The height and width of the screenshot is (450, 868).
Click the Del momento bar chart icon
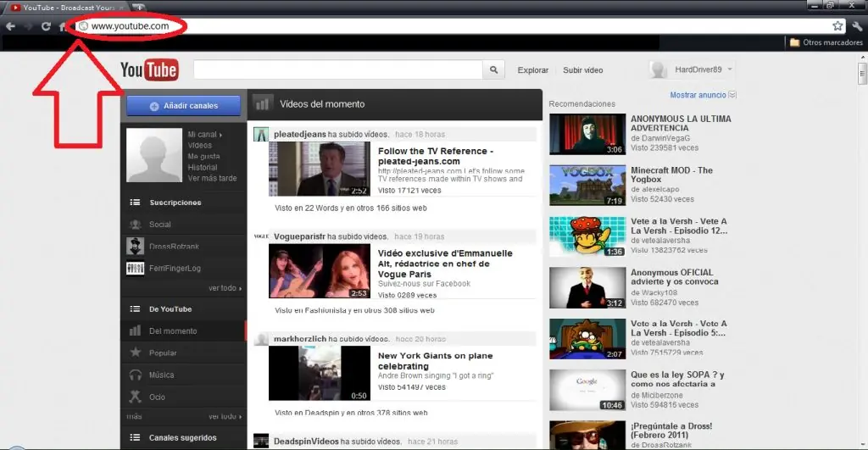pyautogui.click(x=135, y=331)
